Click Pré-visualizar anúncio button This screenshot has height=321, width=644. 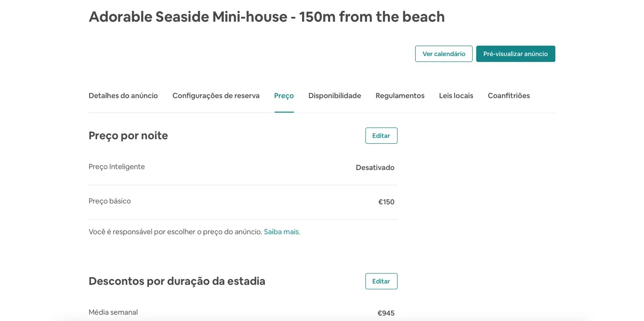[x=516, y=54]
